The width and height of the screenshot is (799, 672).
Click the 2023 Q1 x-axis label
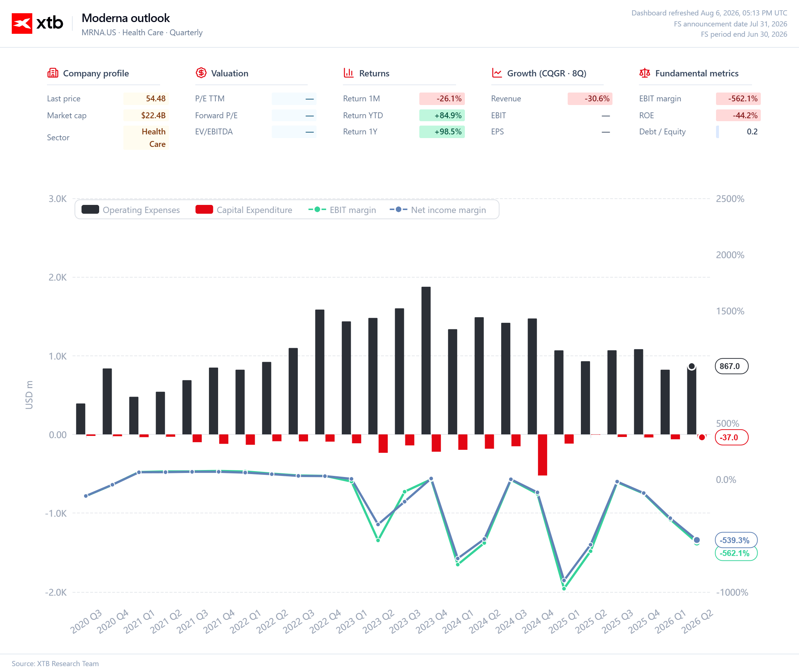pyautogui.click(x=352, y=622)
